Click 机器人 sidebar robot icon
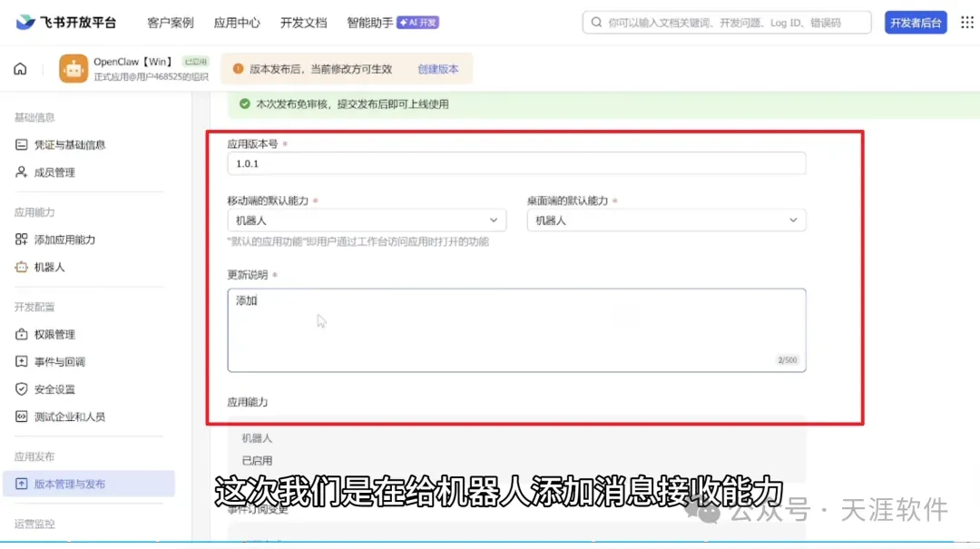This screenshot has width=980, height=549. click(21, 267)
